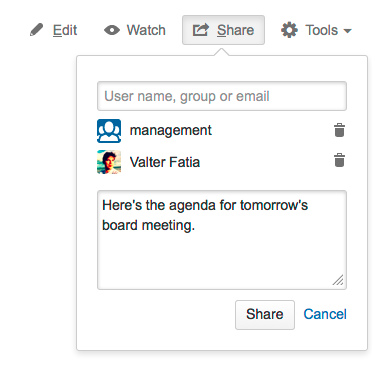Select the Valter Fatia recipient name
Viewport: 372px width, 370px height.
point(165,162)
